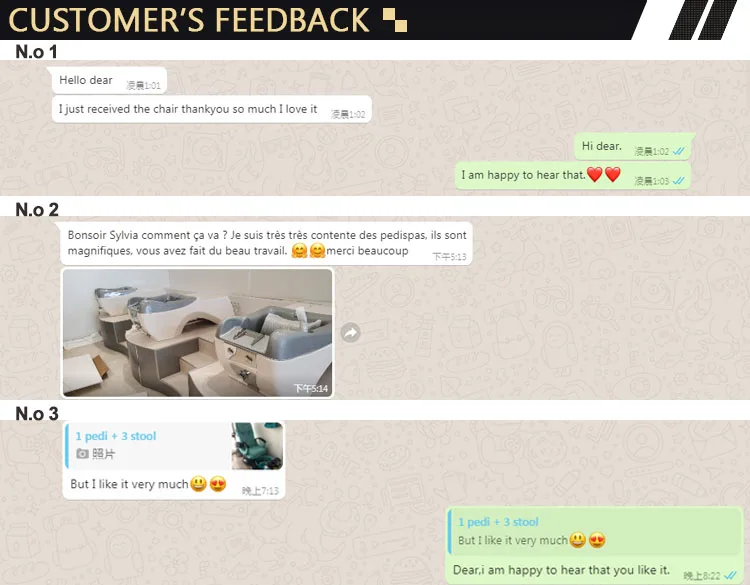The width and height of the screenshot is (750, 585).
Task: Click the 'Bonsoir Sylvia' French message bubble
Action: pos(266,243)
